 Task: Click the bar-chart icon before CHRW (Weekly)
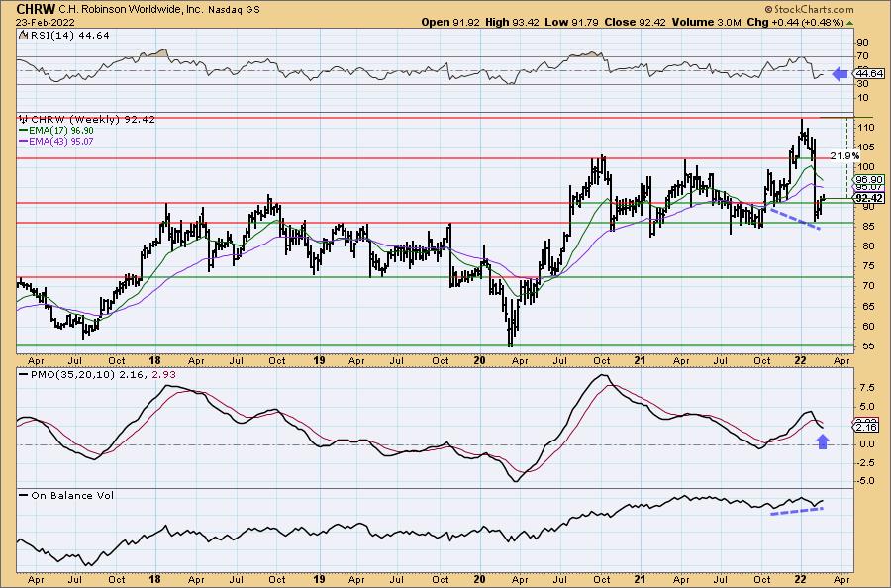(24, 120)
